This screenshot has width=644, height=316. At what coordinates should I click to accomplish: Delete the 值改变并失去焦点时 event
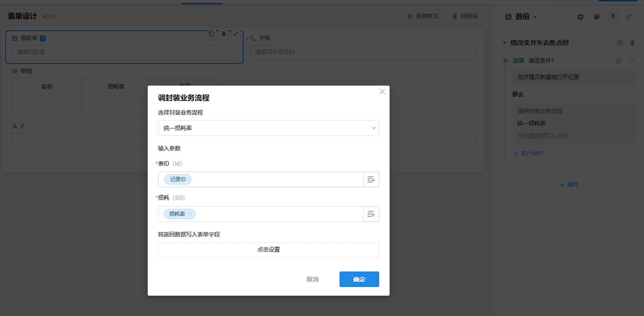(632, 43)
